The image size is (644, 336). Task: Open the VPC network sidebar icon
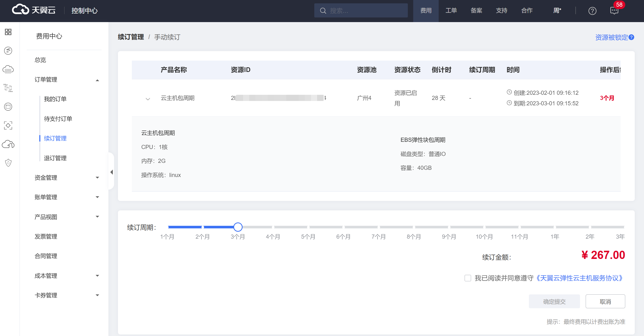point(8,88)
